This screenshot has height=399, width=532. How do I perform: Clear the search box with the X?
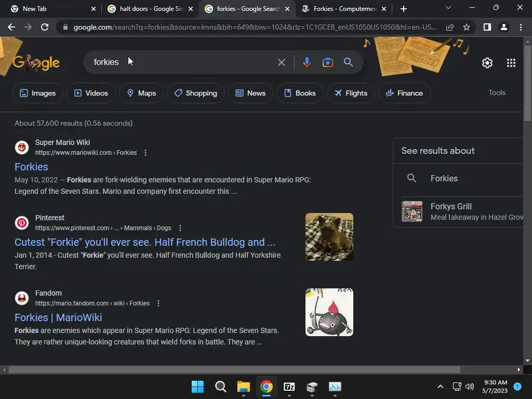coord(282,62)
